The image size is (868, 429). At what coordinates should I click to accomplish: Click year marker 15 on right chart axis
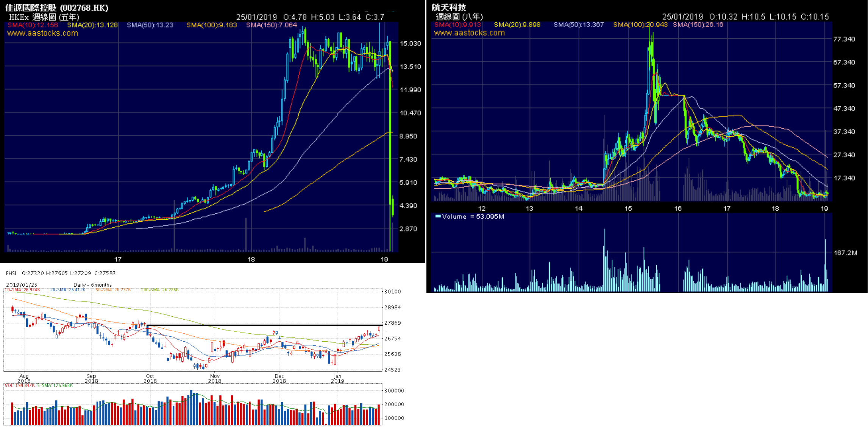click(x=628, y=208)
